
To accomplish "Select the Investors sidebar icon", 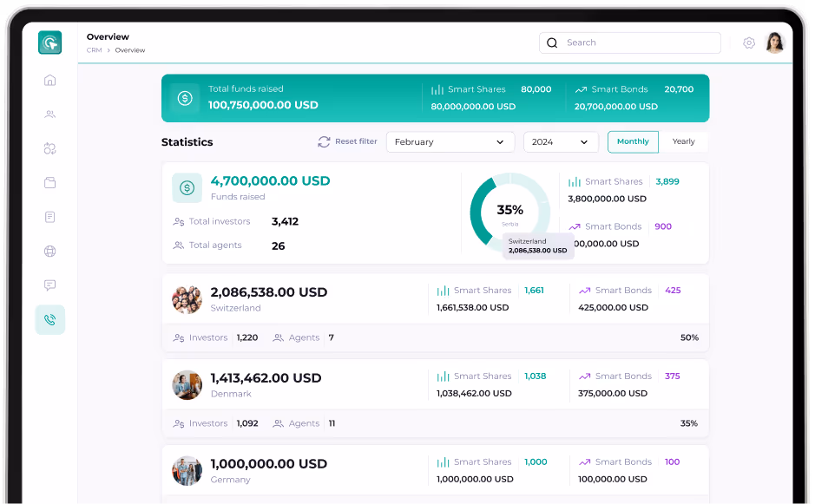I will pos(49,114).
